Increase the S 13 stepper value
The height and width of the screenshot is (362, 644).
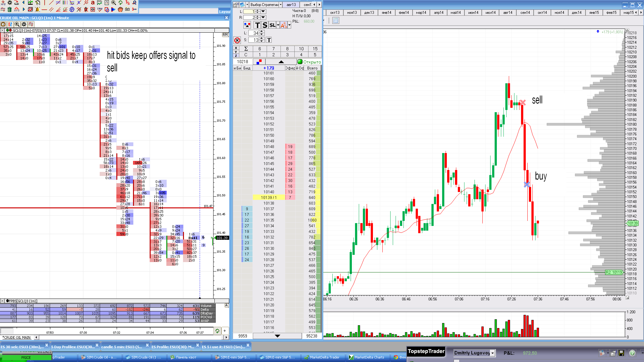pyautogui.click(x=262, y=38)
